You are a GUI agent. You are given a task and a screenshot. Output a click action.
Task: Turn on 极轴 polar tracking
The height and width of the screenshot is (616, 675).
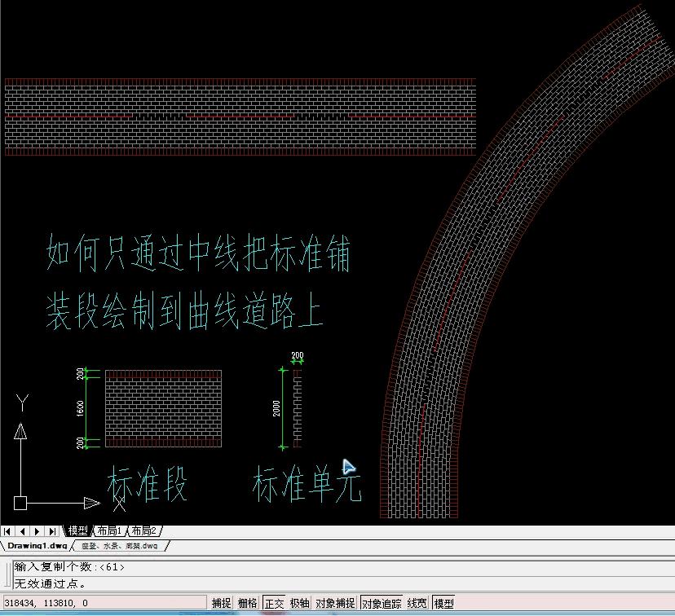coord(299,604)
